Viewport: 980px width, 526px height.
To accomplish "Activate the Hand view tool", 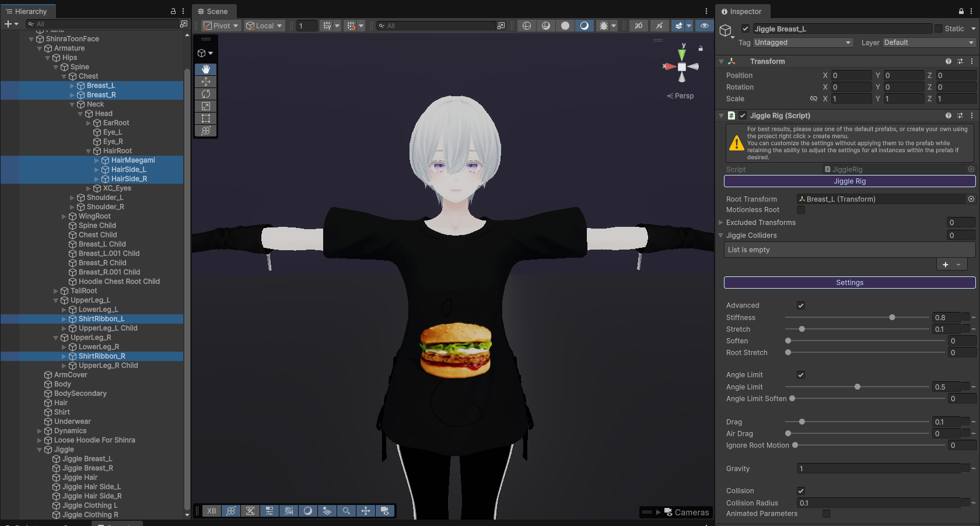I will pyautogui.click(x=206, y=69).
